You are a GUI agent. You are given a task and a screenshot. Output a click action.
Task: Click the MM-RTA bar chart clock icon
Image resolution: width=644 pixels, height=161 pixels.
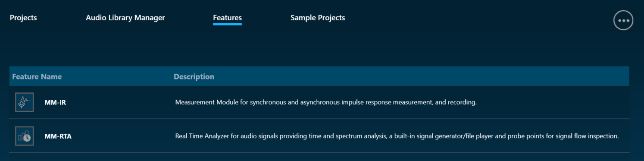tap(24, 136)
